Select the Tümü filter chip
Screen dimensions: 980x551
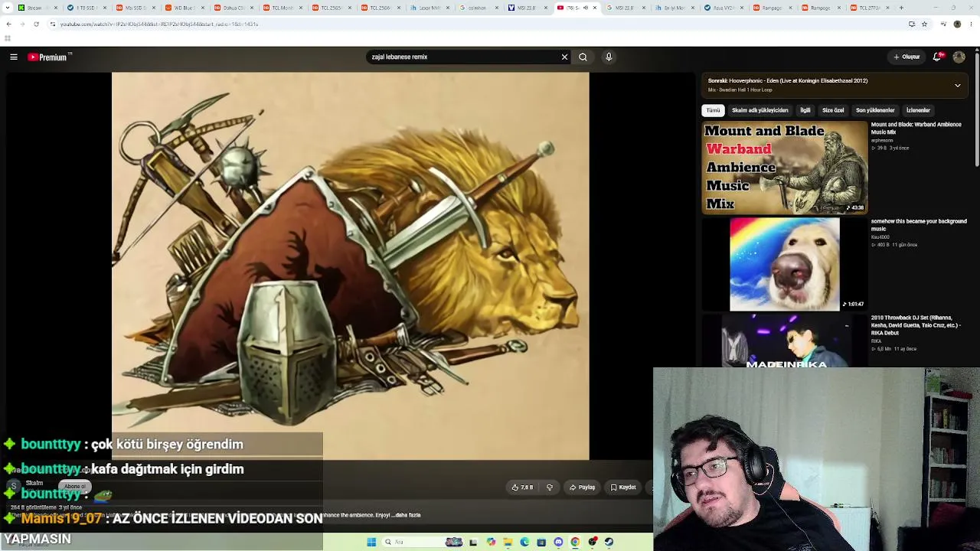click(713, 110)
